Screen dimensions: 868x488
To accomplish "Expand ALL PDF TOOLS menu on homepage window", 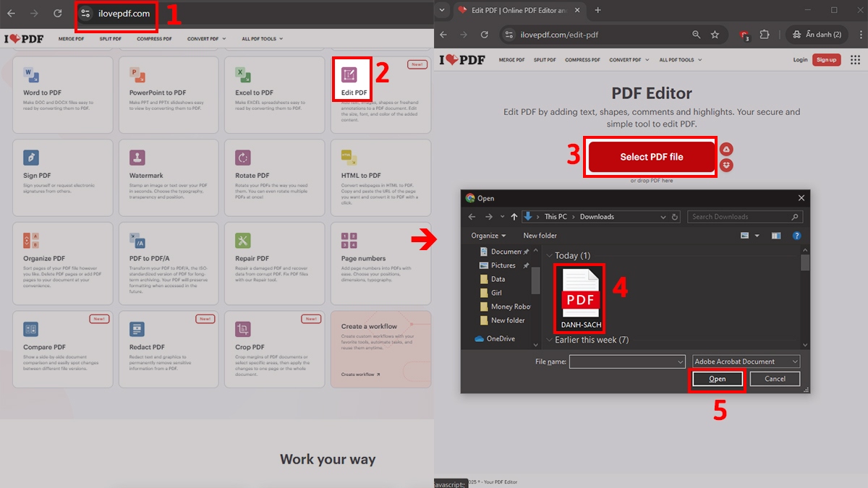I will click(262, 38).
